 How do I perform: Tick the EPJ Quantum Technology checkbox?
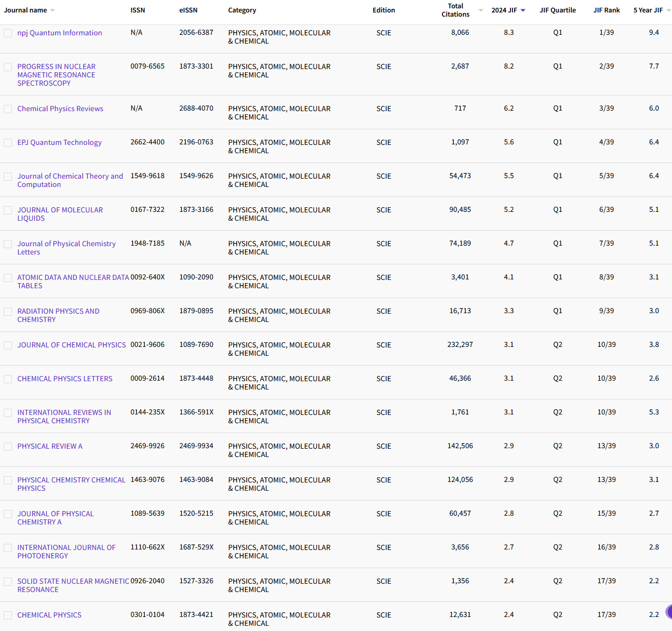click(x=8, y=143)
